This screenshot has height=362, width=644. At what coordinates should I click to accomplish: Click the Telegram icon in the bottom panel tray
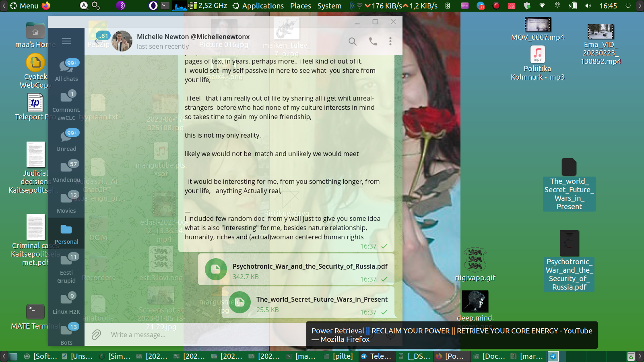click(x=553, y=356)
